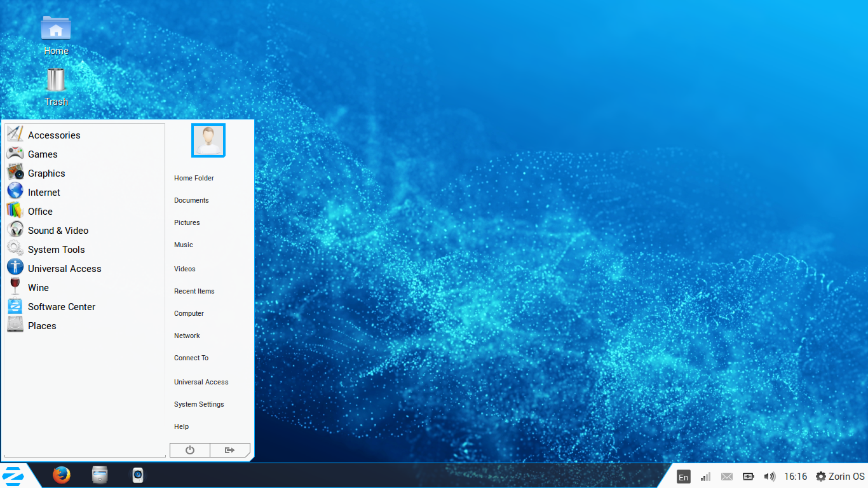Open the 16:16 clock in the panel
The height and width of the screenshot is (488, 868).
[x=796, y=477]
